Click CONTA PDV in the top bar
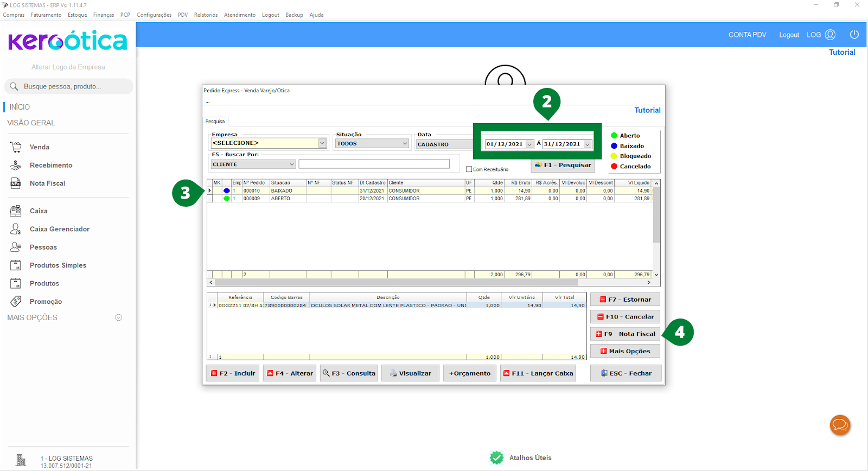Viewport: 868px width, 471px height. [x=747, y=35]
